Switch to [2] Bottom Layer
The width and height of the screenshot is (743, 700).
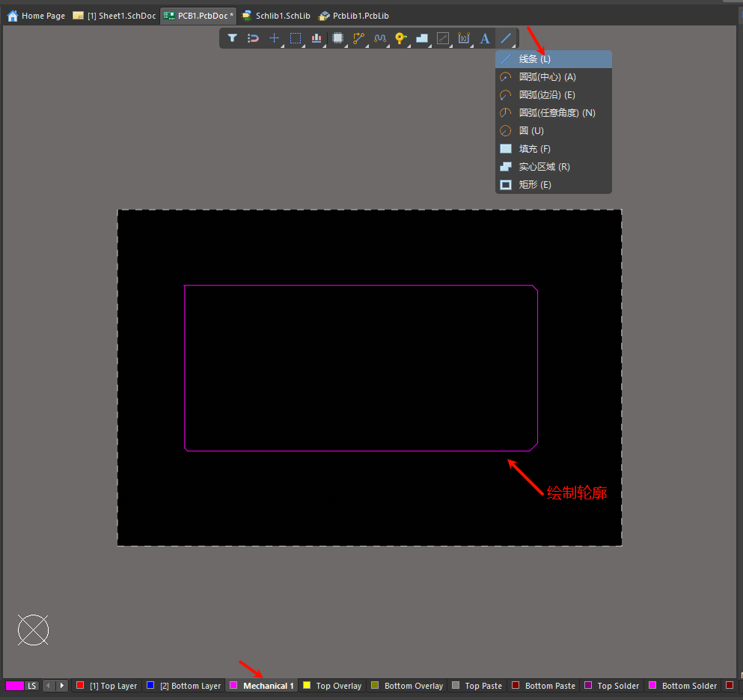click(184, 686)
